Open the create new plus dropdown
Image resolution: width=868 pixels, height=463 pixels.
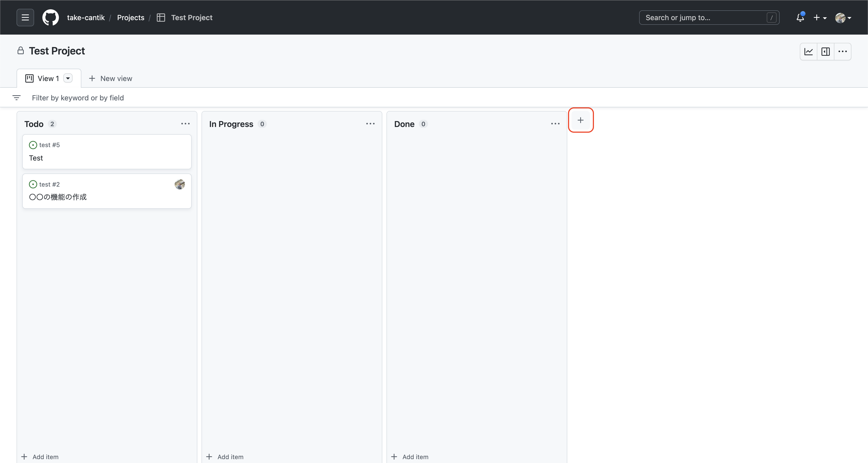[x=819, y=18]
